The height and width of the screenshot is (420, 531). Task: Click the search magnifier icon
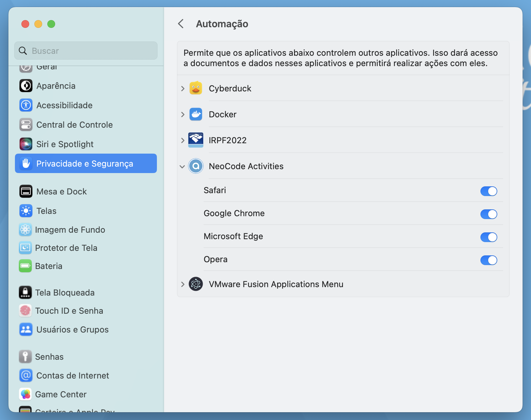[23, 51]
